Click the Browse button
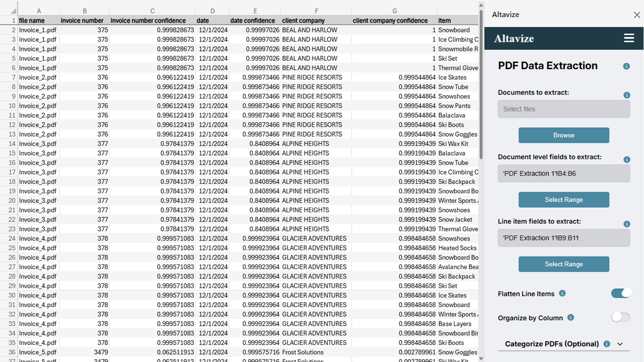 [563, 135]
